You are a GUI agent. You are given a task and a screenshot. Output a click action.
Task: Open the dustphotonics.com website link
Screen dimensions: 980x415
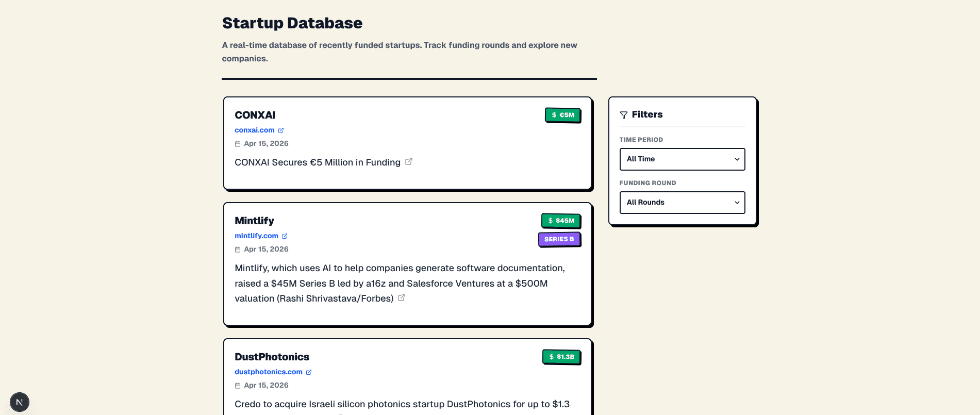click(x=269, y=372)
